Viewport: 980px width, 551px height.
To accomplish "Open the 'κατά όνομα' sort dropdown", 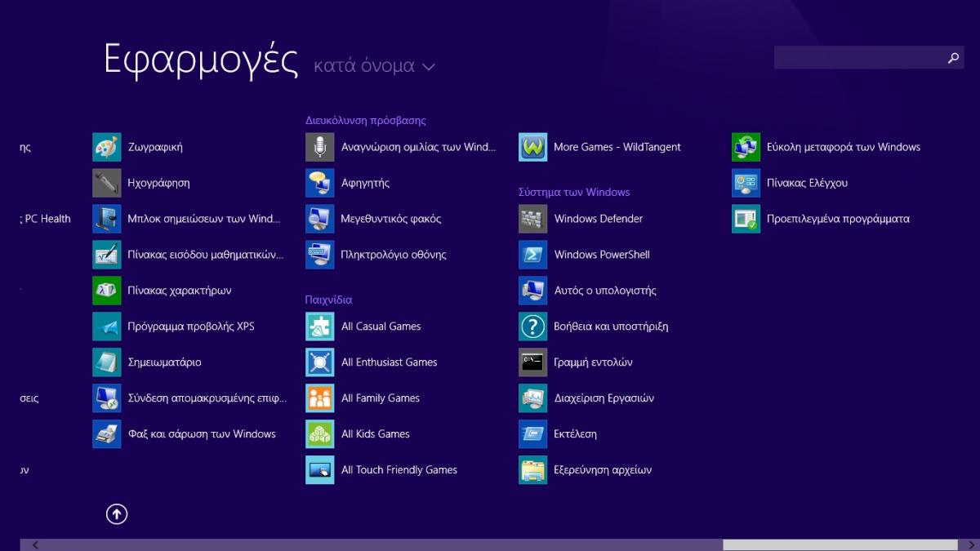I will click(x=374, y=66).
